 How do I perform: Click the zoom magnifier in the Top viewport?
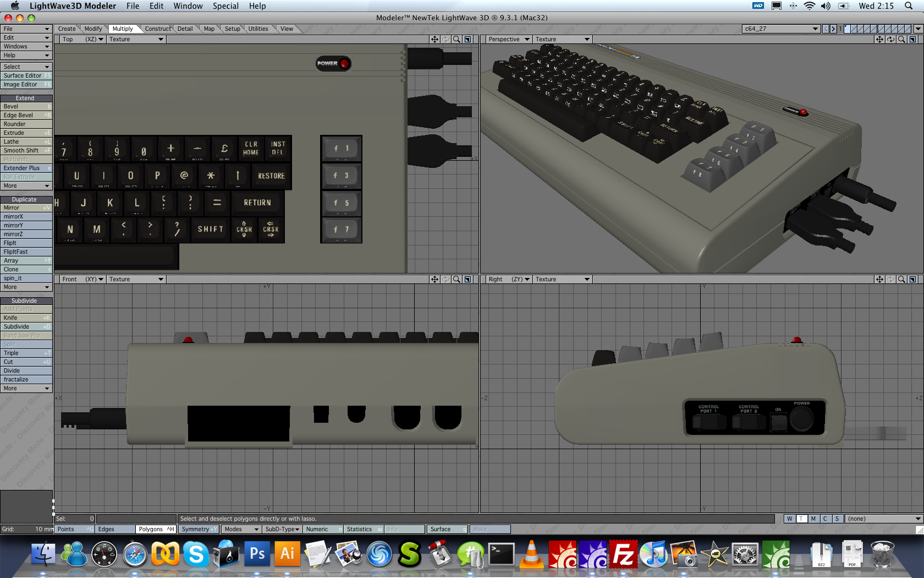457,40
